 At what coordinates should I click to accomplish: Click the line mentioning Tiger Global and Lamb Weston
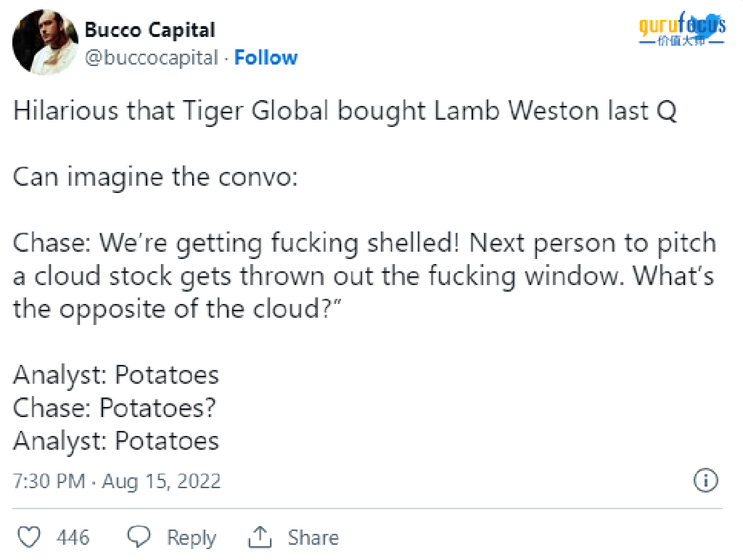pyautogui.click(x=345, y=112)
